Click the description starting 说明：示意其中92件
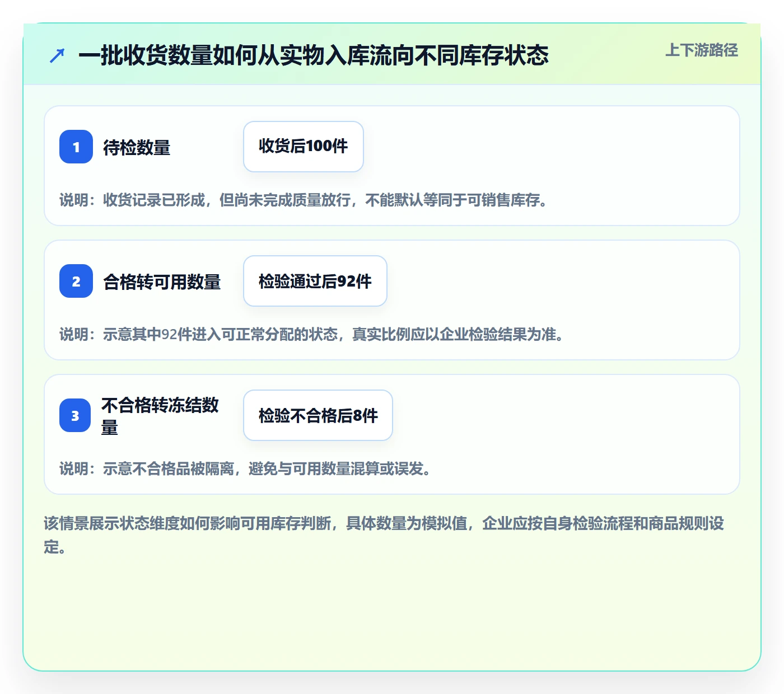784x694 pixels. coord(311,334)
